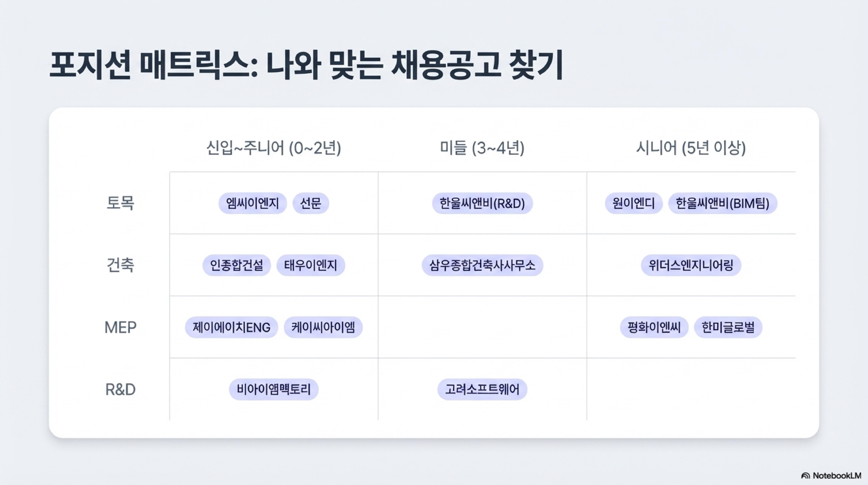Open the 한울씨앤비(BIM팀) tag
This screenshot has width=868, height=485.
[x=723, y=203]
